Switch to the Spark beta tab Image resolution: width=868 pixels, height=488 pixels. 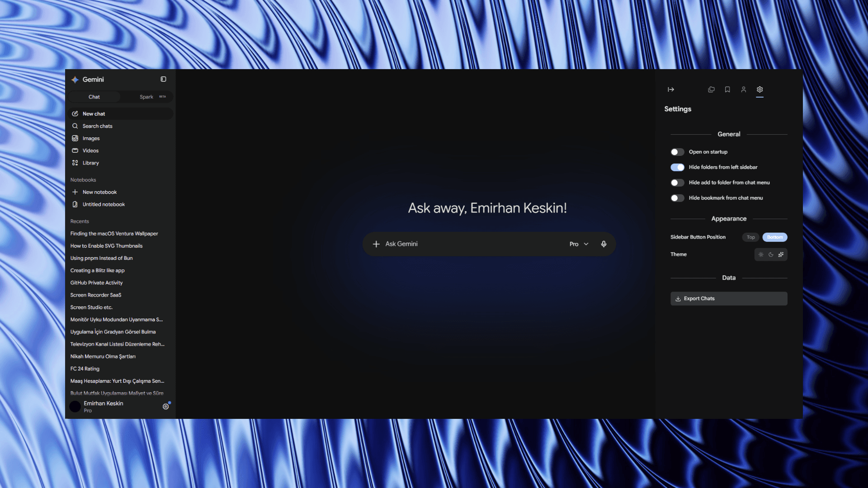(146, 97)
